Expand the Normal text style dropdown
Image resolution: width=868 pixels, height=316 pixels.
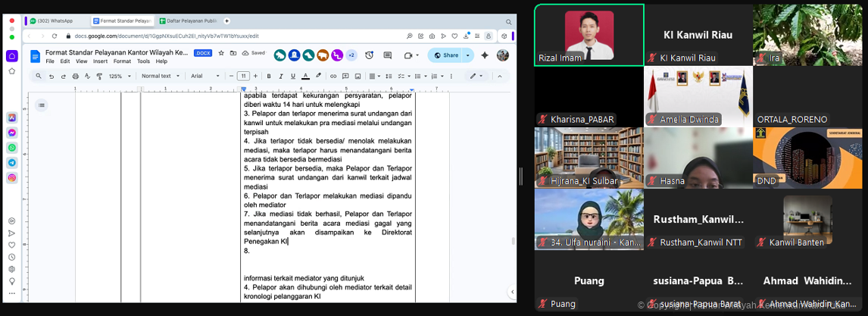pos(160,76)
